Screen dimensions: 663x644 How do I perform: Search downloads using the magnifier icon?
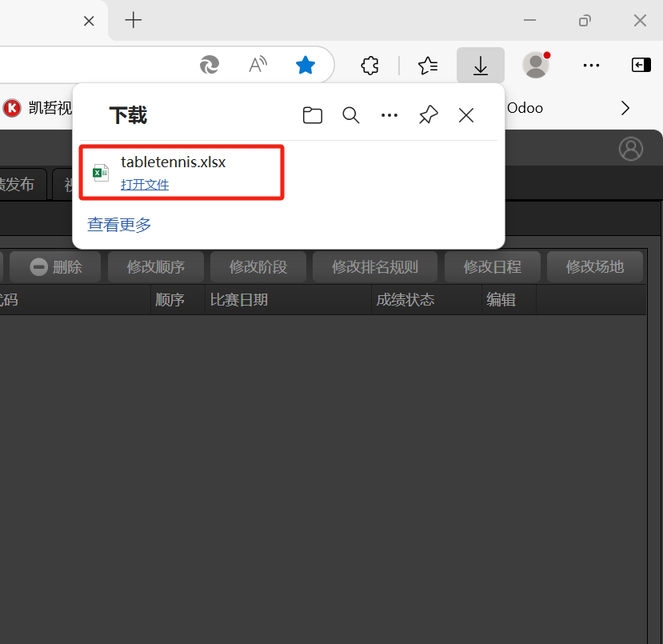350,114
